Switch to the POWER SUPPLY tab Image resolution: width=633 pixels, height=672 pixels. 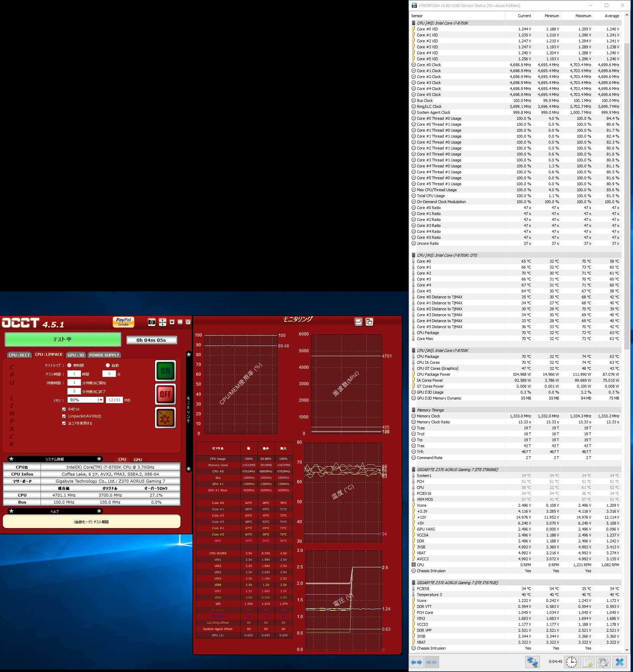click(104, 355)
